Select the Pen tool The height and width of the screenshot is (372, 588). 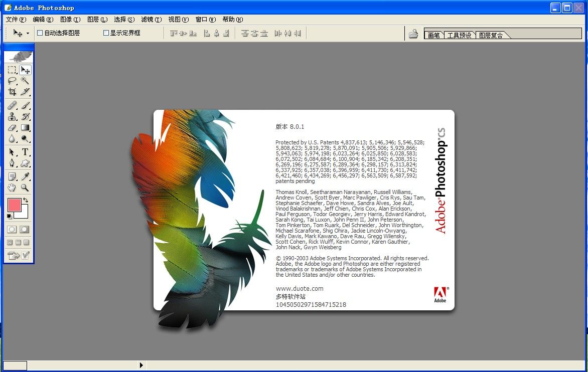[x=12, y=163]
